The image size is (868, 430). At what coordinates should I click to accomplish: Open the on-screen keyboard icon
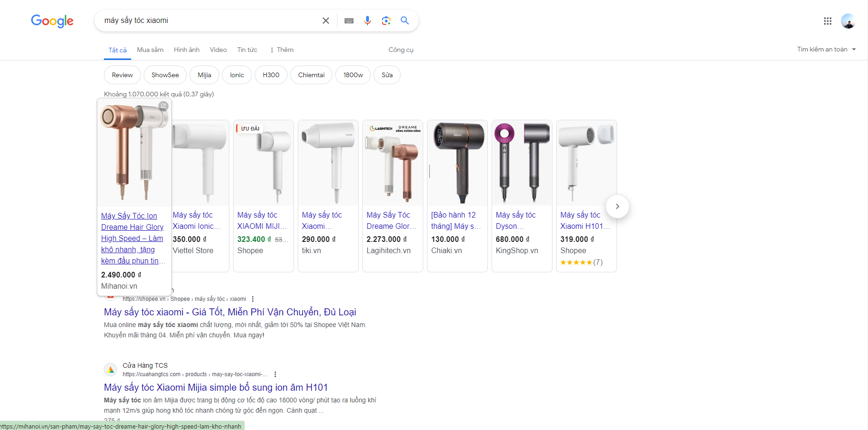click(x=349, y=21)
